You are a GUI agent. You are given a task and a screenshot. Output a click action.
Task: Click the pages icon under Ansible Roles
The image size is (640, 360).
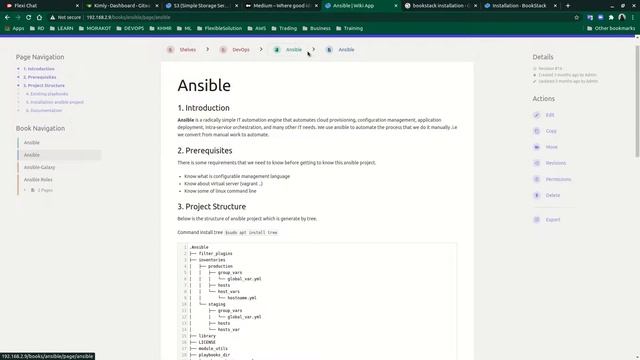[33, 190]
